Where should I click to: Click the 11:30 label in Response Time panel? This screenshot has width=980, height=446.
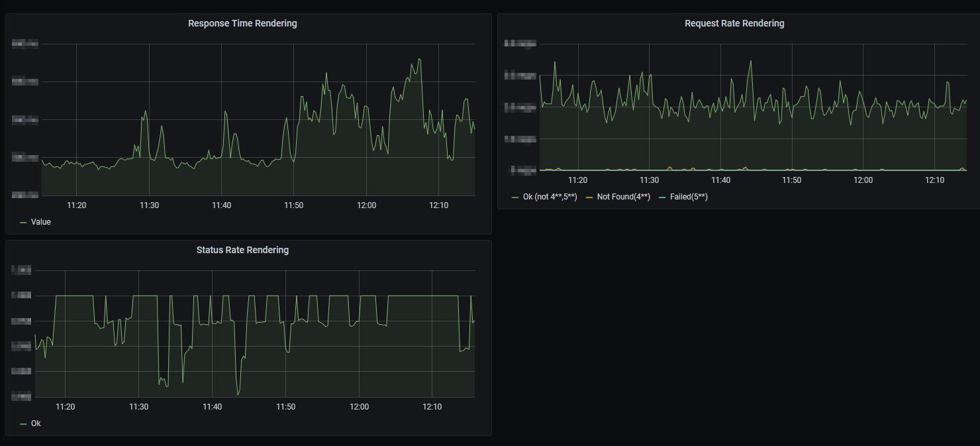tap(150, 205)
